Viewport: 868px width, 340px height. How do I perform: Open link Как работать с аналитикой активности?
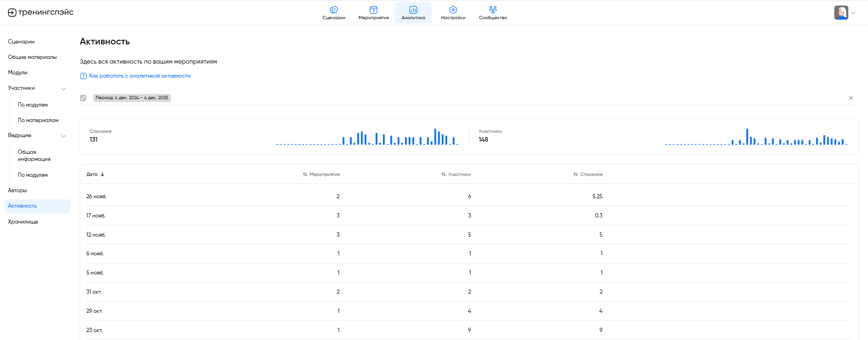click(140, 76)
